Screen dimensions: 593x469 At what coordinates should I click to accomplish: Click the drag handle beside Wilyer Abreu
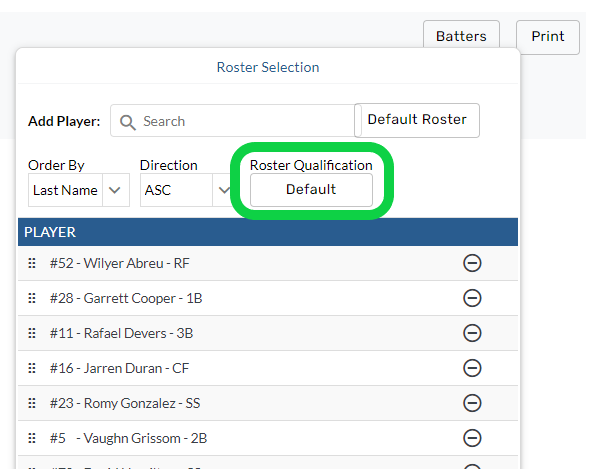pyautogui.click(x=32, y=263)
